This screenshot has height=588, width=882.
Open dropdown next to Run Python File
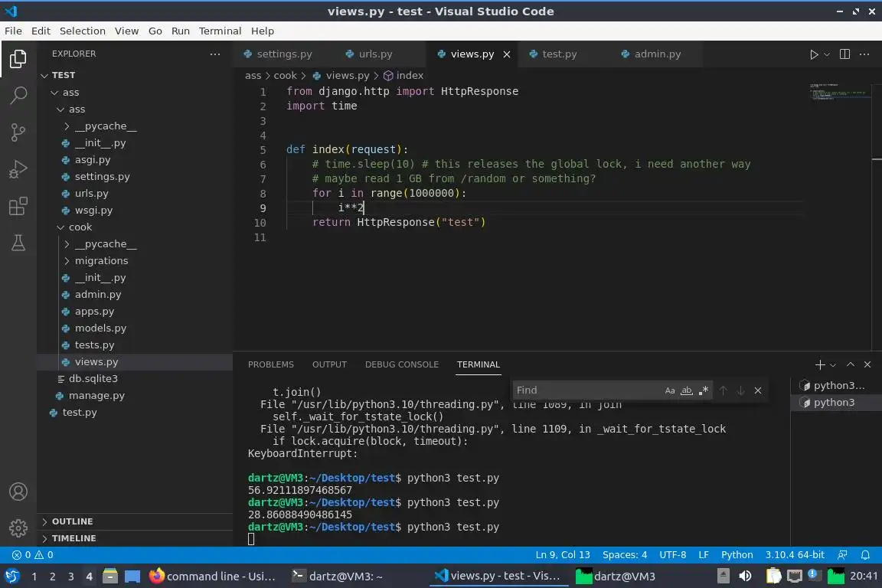click(826, 54)
